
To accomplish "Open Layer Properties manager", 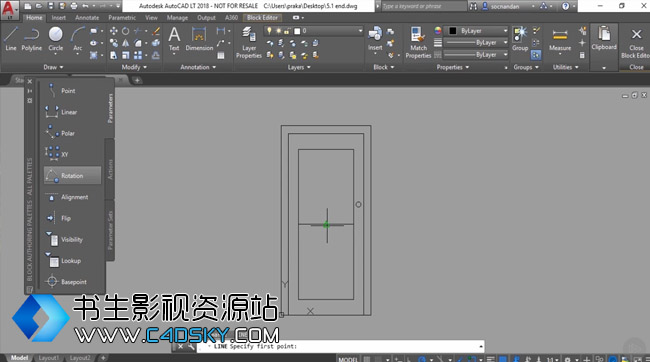I will pyautogui.click(x=249, y=42).
